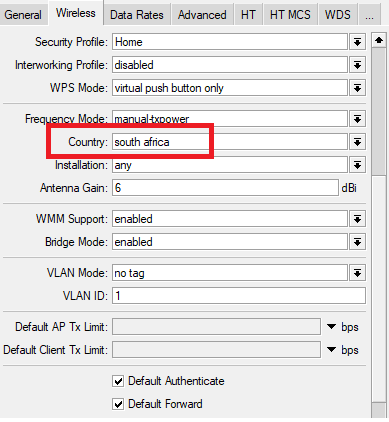Open the Bridge Mode dropdown arrow

[x=357, y=242]
